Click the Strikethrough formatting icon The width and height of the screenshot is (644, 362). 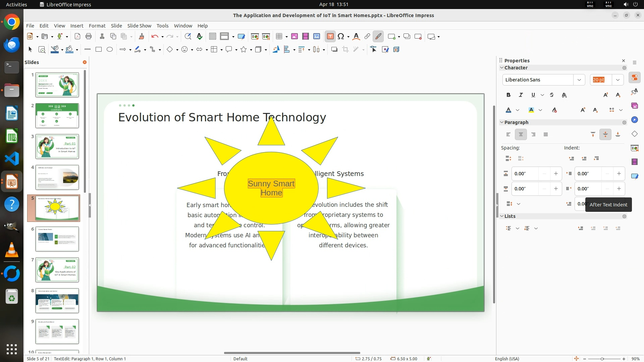(552, 95)
